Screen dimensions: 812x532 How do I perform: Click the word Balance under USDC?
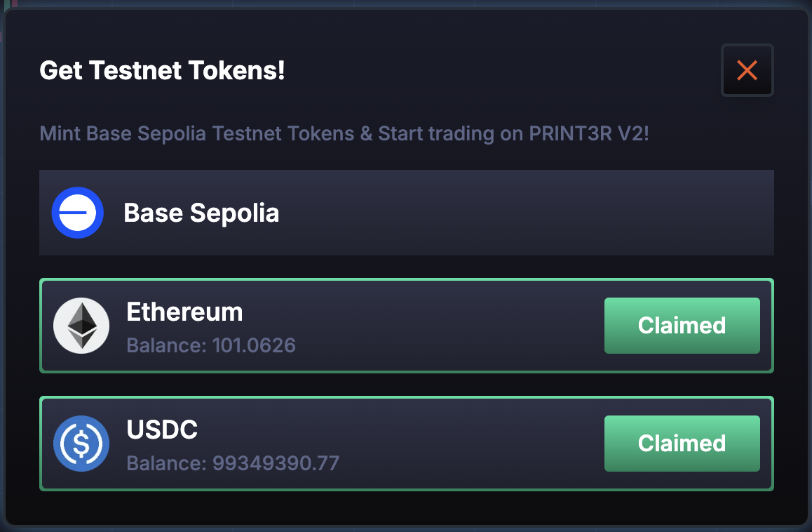click(x=165, y=463)
